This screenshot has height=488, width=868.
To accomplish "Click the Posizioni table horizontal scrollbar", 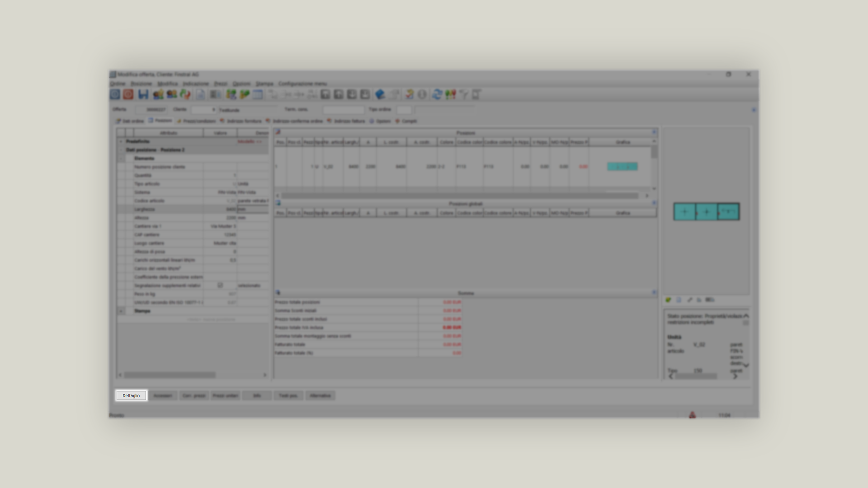I will click(x=459, y=196).
